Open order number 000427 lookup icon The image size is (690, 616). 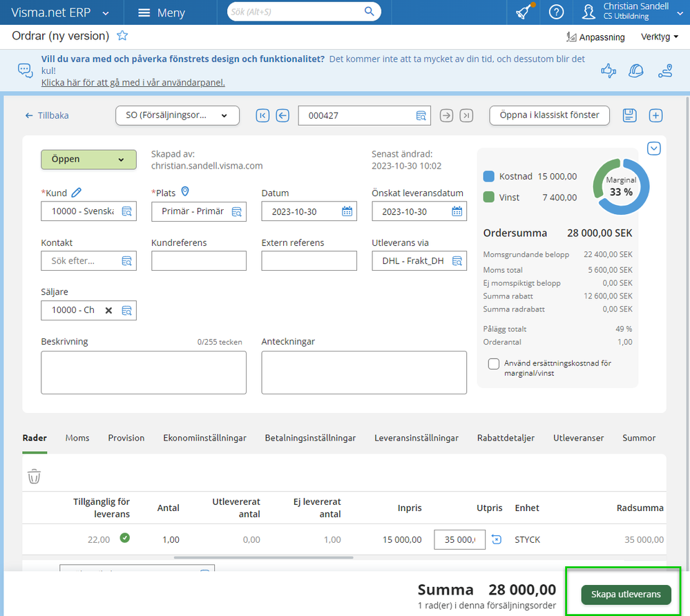421,116
